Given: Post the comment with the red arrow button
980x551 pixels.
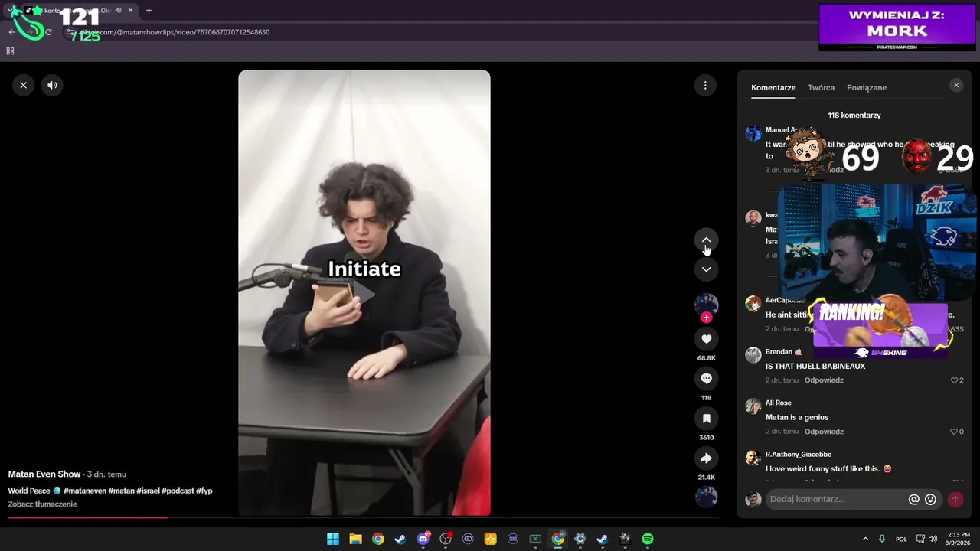Looking at the screenshot, I should click(x=955, y=500).
